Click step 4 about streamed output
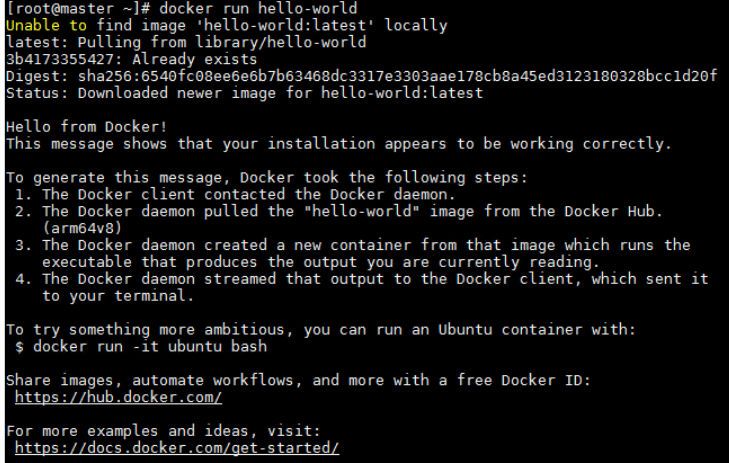The height and width of the screenshot is (463, 729). pos(361,287)
